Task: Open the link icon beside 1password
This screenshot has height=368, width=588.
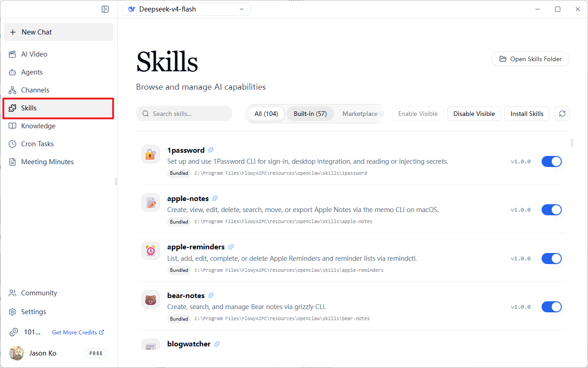Action: [x=211, y=150]
